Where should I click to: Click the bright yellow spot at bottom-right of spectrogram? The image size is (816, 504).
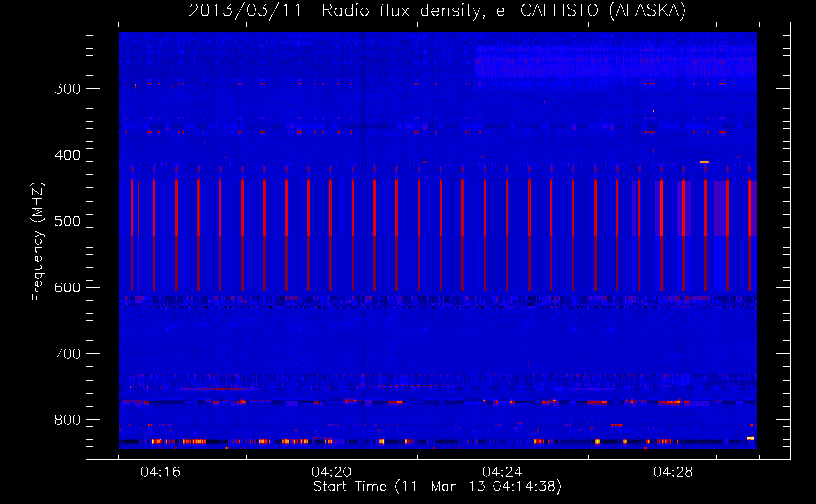pos(750,438)
